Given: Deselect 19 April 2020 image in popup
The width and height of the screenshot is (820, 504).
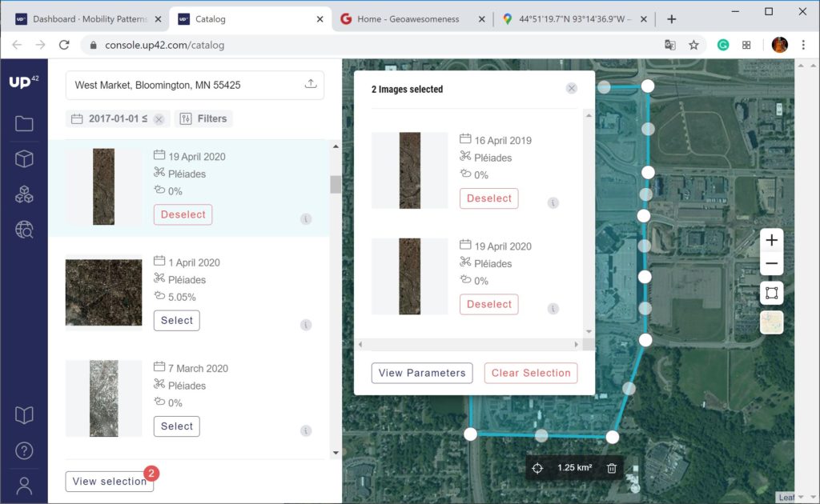Looking at the screenshot, I should 489,305.
